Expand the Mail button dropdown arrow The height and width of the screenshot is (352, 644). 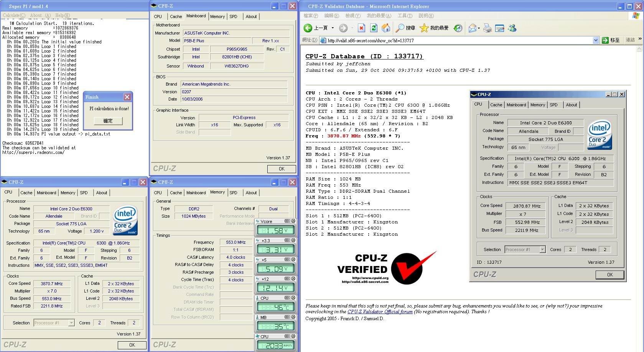coord(479,28)
